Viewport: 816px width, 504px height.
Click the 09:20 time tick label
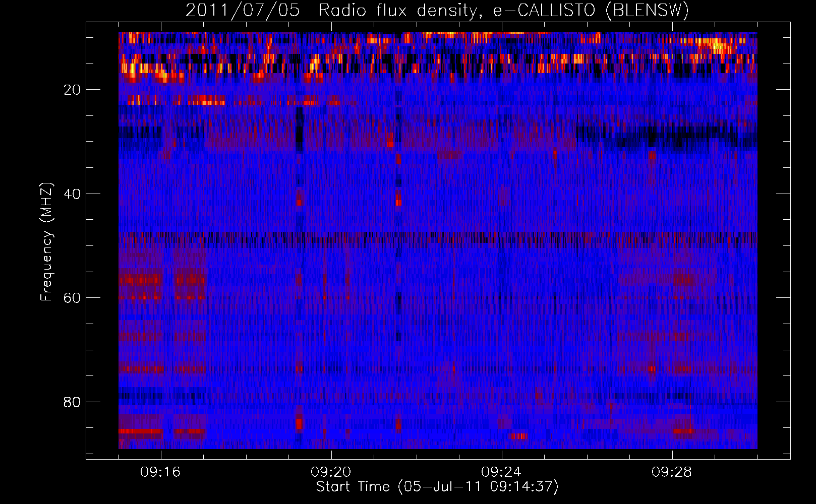pyautogui.click(x=331, y=472)
